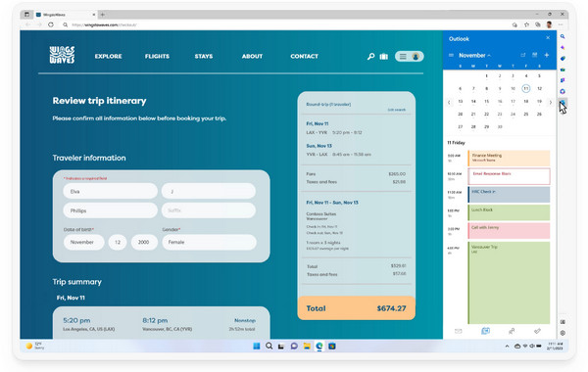
Task: Open Edge sidebar settings gear icon
Action: (x=563, y=333)
